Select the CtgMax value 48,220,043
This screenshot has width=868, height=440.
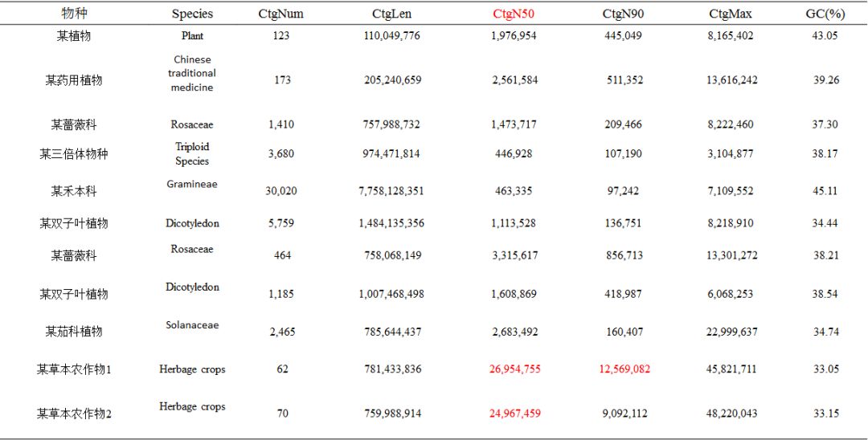(x=731, y=414)
